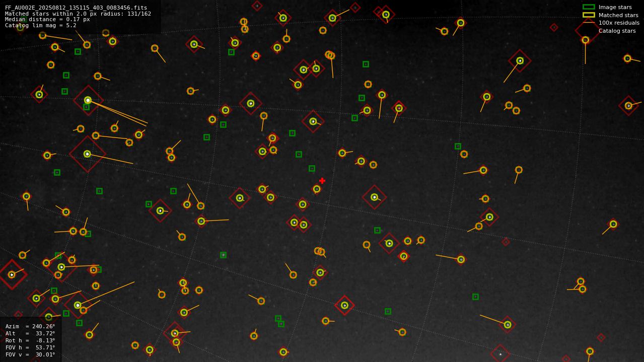Click the "Rot h = -8.13°" readout
644x362 pixels.
(x=30, y=340)
